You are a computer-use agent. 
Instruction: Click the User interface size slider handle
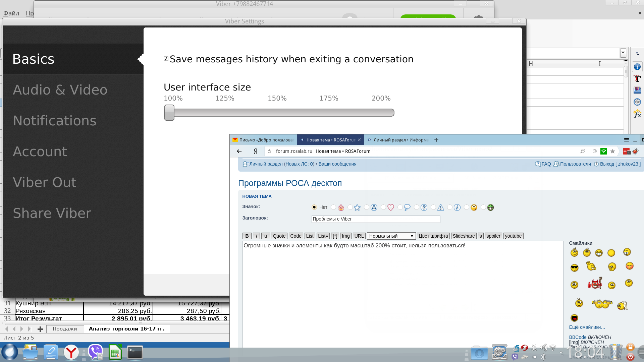(x=169, y=112)
